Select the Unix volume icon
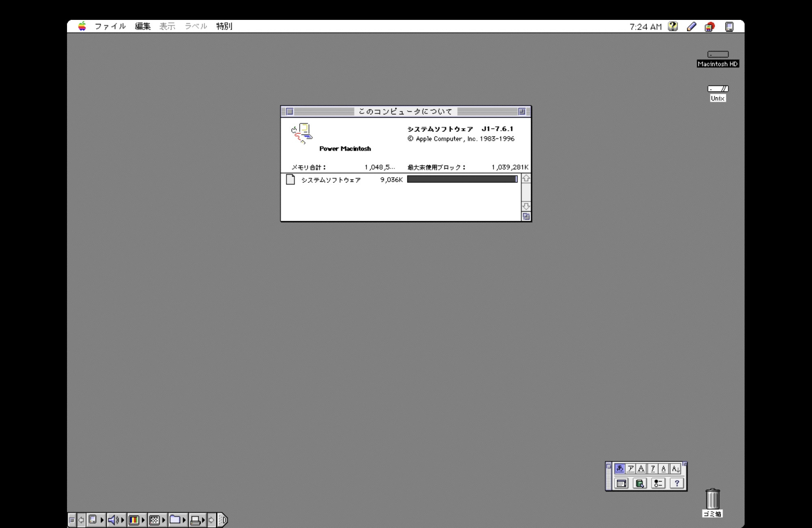The image size is (812, 528). pos(718,89)
